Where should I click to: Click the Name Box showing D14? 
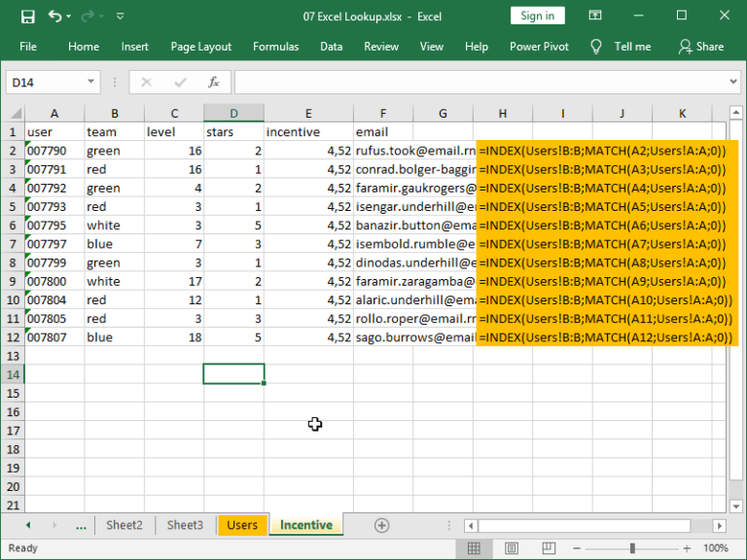coord(46,83)
